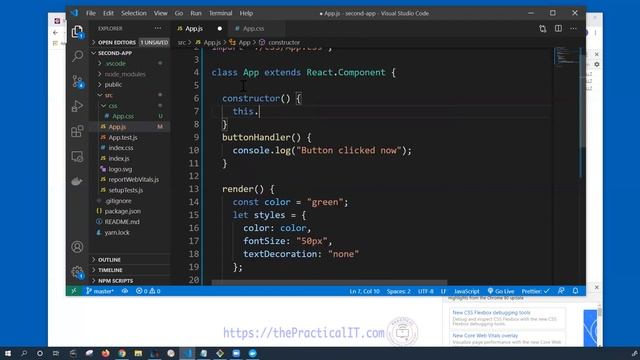Switch to the App.js editor tab

point(200,29)
